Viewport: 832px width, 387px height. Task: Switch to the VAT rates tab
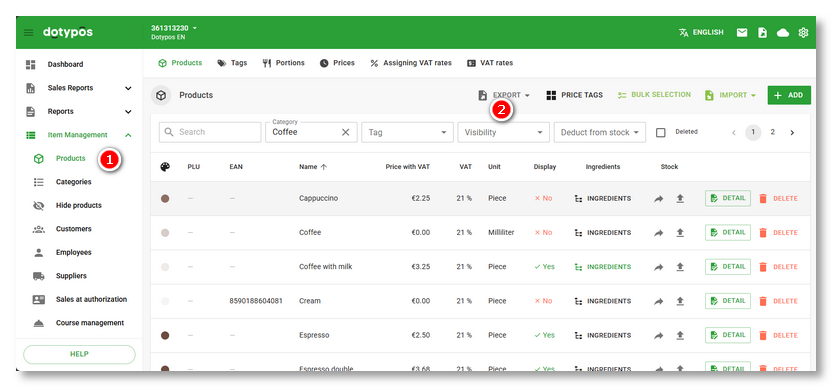click(x=490, y=63)
